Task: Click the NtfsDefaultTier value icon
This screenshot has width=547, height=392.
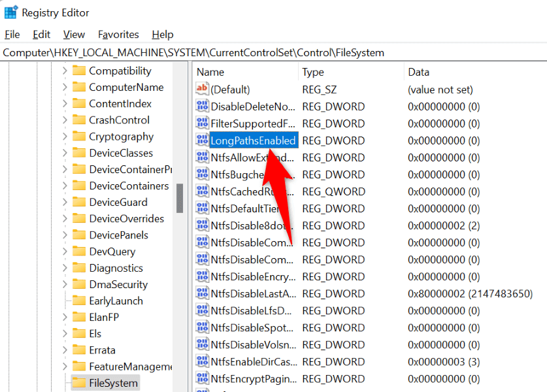Action: pos(203,208)
